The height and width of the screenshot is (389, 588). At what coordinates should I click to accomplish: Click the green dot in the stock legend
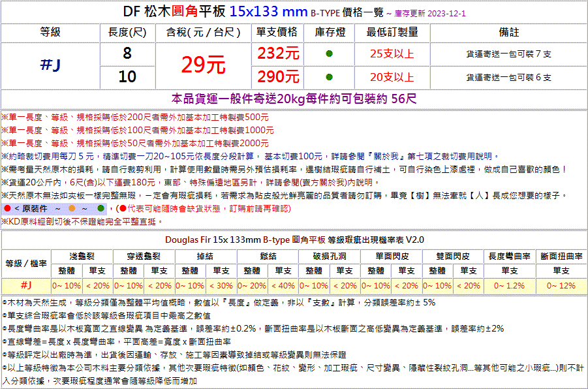coord(101,208)
